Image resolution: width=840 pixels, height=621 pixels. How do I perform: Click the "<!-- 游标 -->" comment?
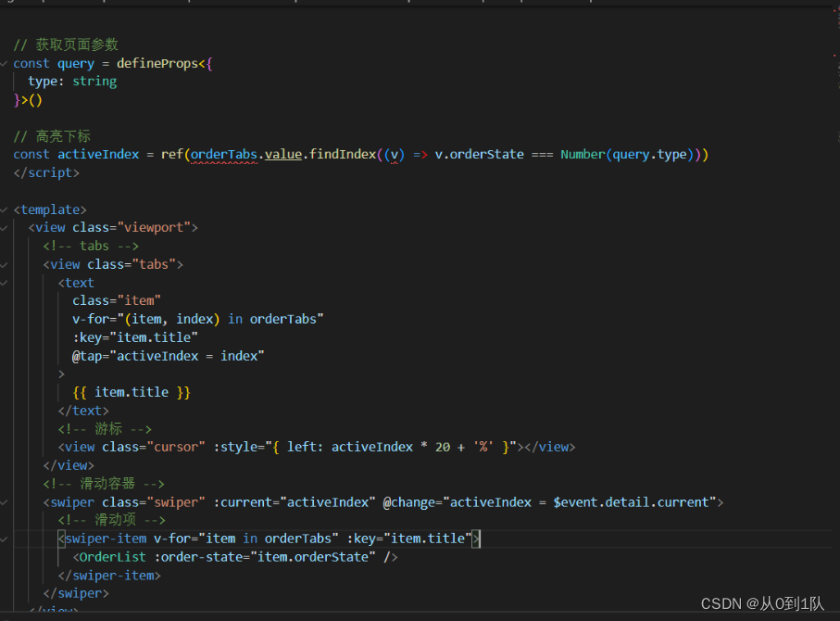[105, 429]
